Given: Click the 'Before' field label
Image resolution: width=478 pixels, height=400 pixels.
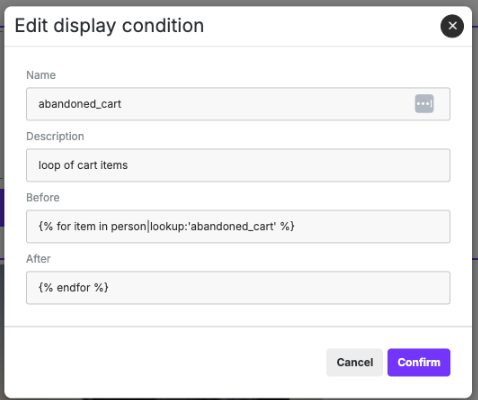Looking at the screenshot, I should (43, 197).
